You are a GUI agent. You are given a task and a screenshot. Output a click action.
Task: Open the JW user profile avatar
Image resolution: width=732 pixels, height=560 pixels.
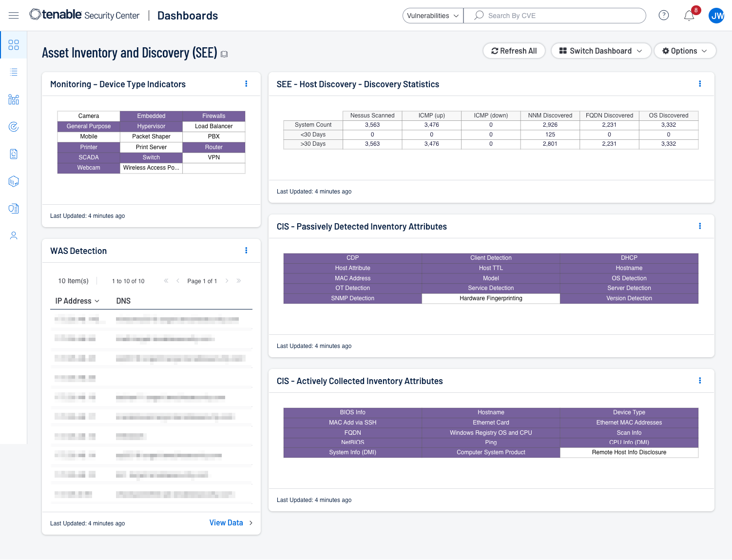coord(716,16)
